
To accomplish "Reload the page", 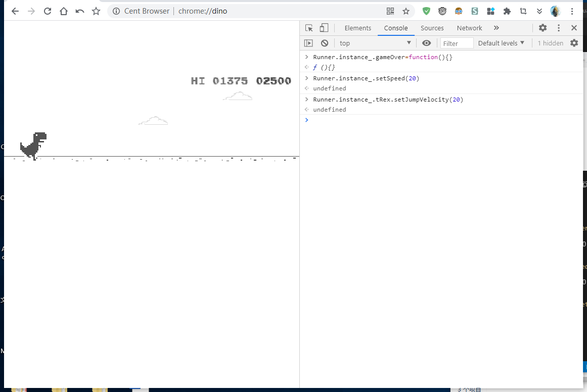I will pyautogui.click(x=48, y=11).
